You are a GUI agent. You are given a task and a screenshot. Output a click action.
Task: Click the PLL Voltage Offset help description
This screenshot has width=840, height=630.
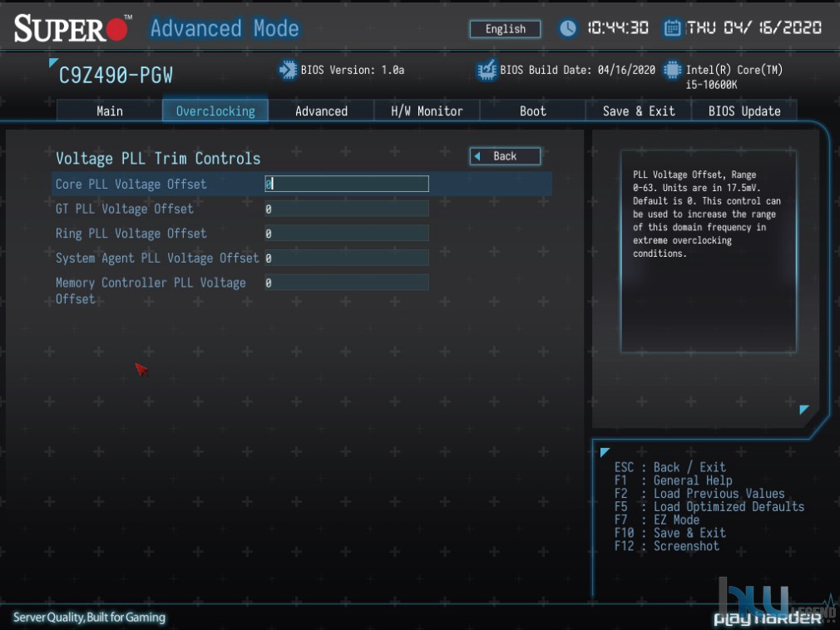click(707, 214)
